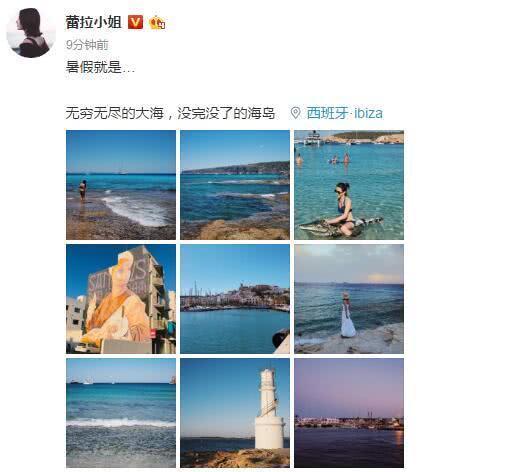514x472 pixels.
Task: Open the photo of person walking on shoreline
Action: tap(121, 185)
